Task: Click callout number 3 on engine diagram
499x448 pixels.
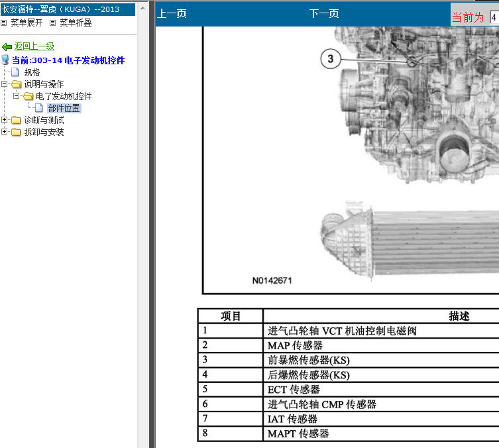Action: click(x=331, y=59)
